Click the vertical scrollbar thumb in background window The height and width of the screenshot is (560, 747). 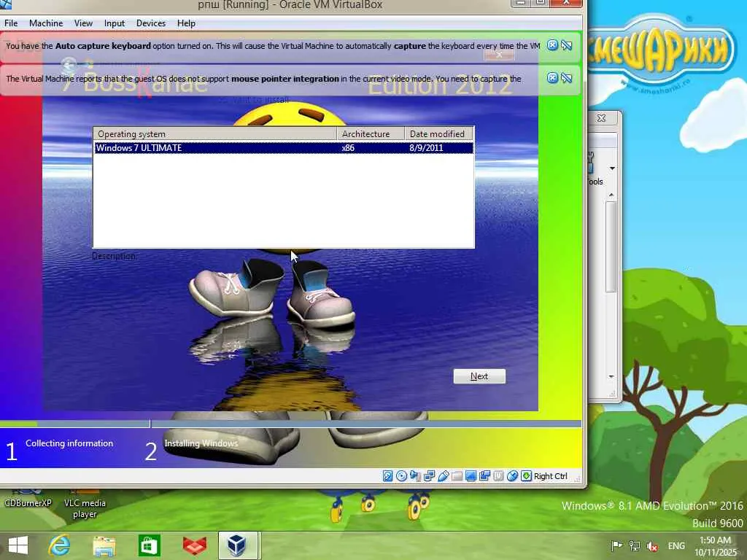tap(611, 246)
